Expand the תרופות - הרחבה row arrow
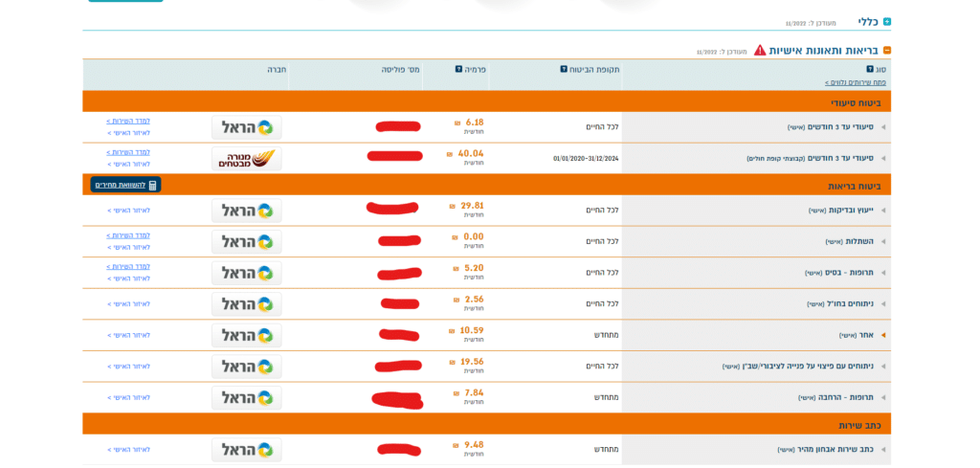 883,397
